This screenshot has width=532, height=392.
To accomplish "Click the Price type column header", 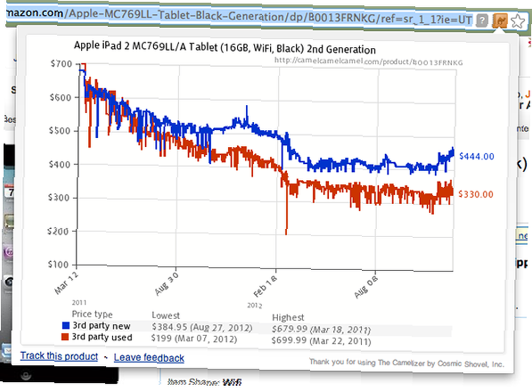I will (92, 314).
